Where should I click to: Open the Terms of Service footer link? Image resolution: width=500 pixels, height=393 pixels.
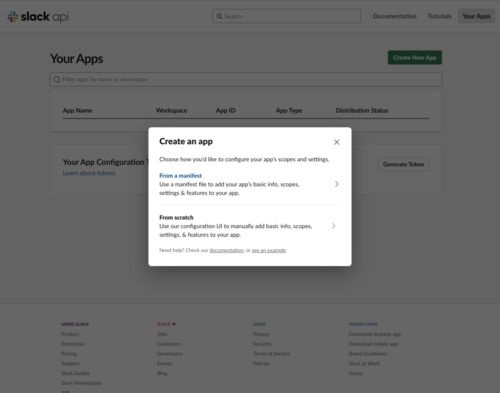271,354
